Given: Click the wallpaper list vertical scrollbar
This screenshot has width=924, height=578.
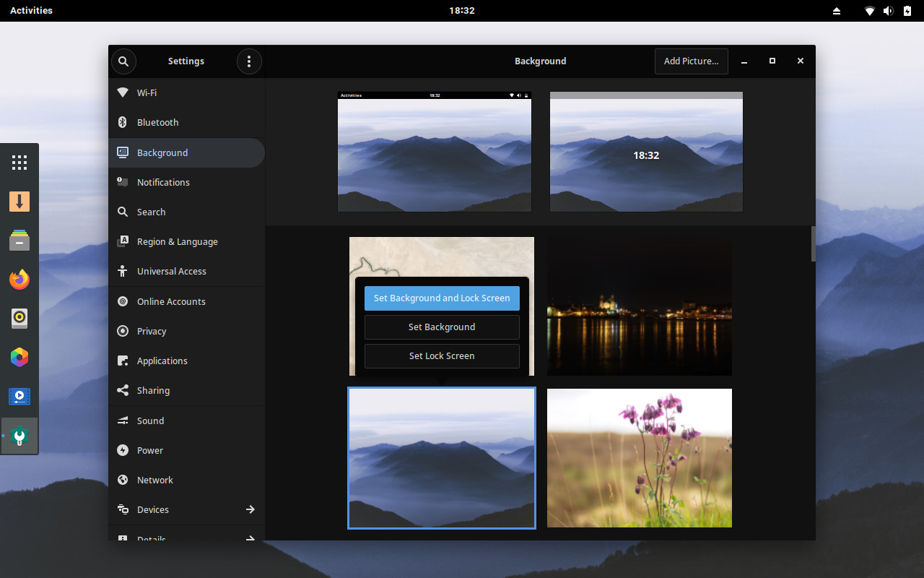Looking at the screenshot, I should pyautogui.click(x=814, y=244).
